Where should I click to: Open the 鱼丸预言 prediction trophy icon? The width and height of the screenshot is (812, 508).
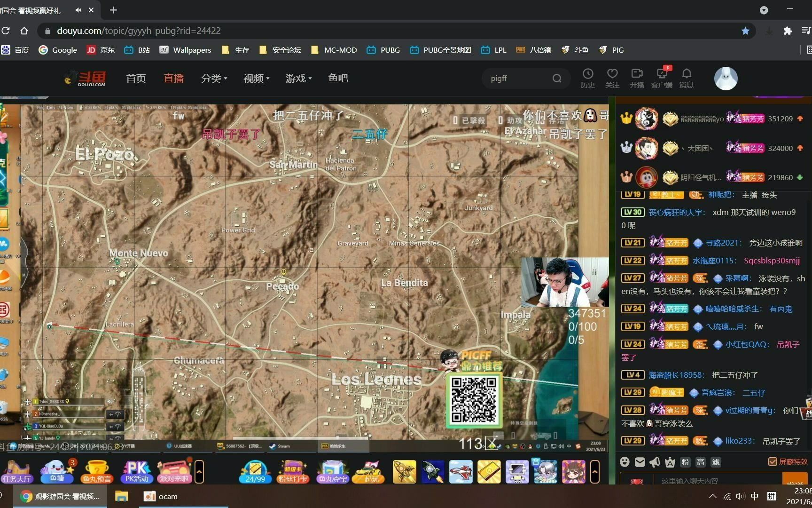coord(97,472)
